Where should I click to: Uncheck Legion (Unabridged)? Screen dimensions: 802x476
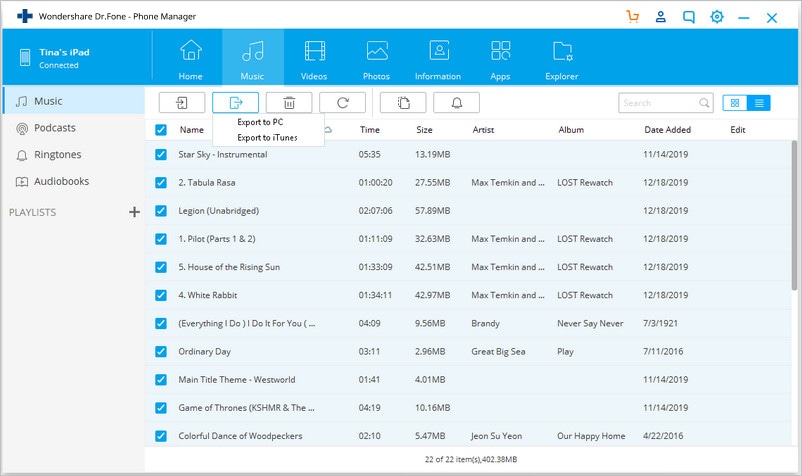(161, 211)
